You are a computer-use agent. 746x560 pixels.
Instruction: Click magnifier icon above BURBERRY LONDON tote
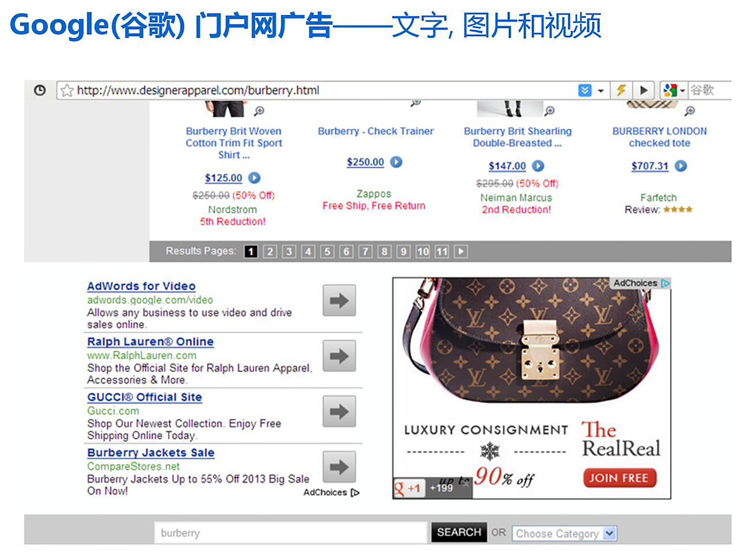(689, 111)
